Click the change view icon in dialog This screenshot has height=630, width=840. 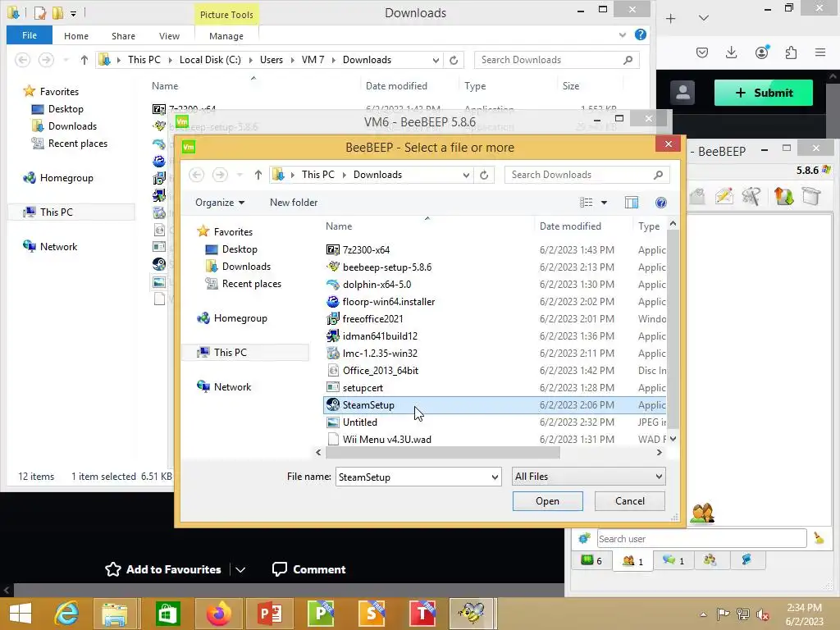click(586, 203)
